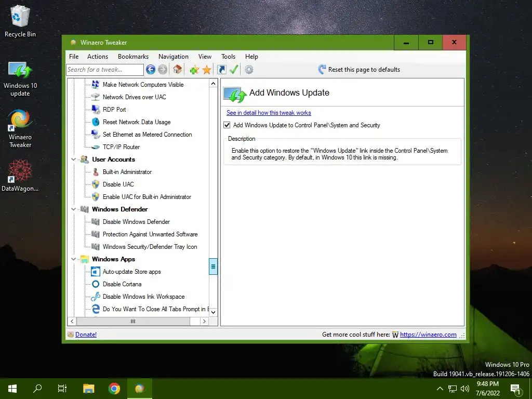Click the Network Drives over UAC icon
This screenshot has width=532, height=399.
tap(96, 97)
